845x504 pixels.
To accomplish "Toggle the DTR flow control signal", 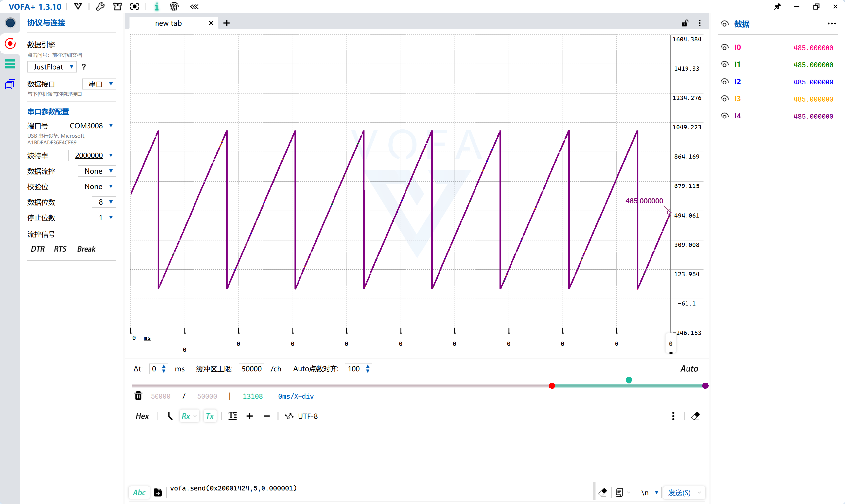I will [x=37, y=249].
